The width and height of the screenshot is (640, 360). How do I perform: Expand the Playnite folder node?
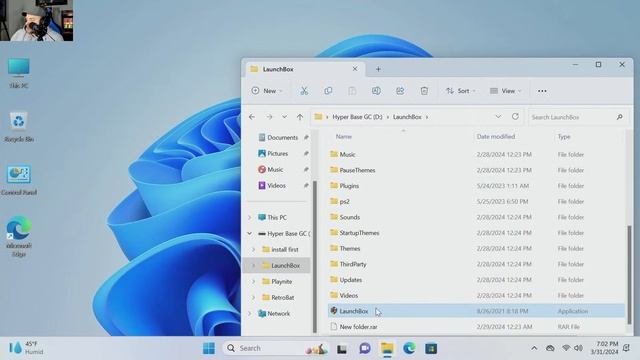coord(253,282)
